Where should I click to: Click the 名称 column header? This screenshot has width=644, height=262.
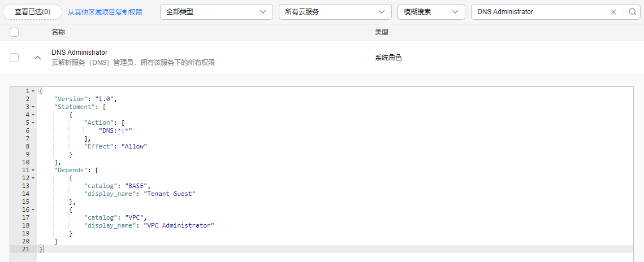pos(58,32)
